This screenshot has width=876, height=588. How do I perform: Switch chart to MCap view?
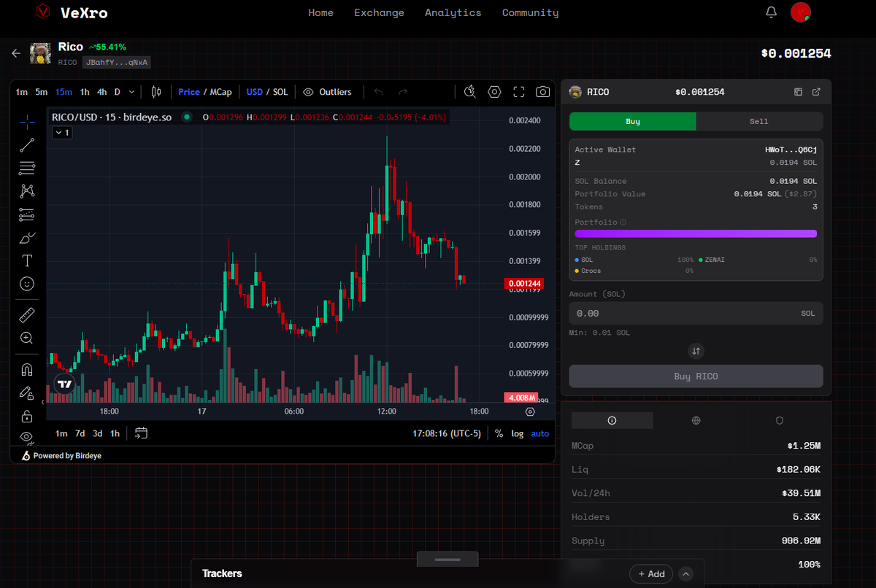tap(221, 92)
